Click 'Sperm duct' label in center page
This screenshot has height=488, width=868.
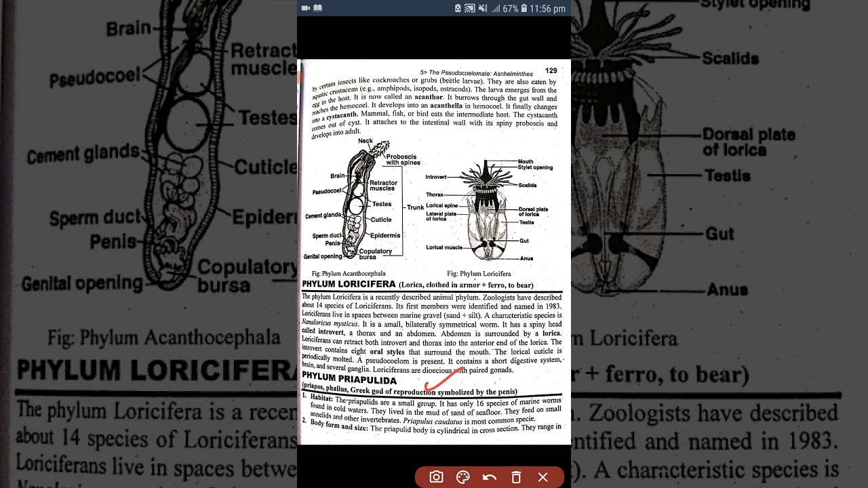coord(328,236)
